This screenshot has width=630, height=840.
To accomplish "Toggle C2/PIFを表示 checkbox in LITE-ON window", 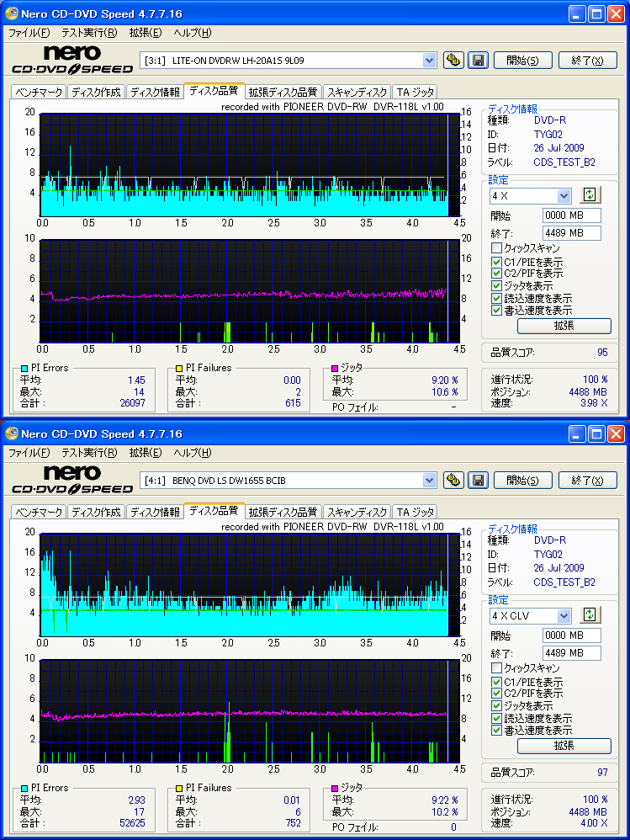I will [x=496, y=274].
